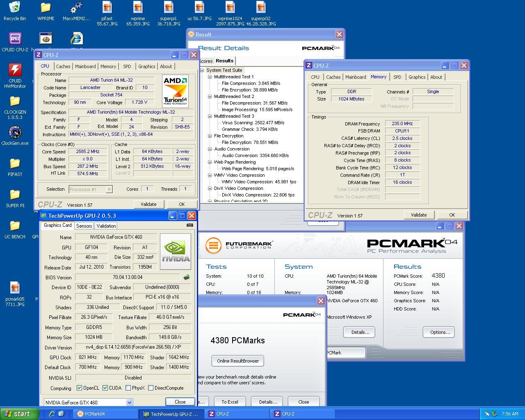
Task: Collapse the WMV Video Compression node
Action: coord(210,175)
